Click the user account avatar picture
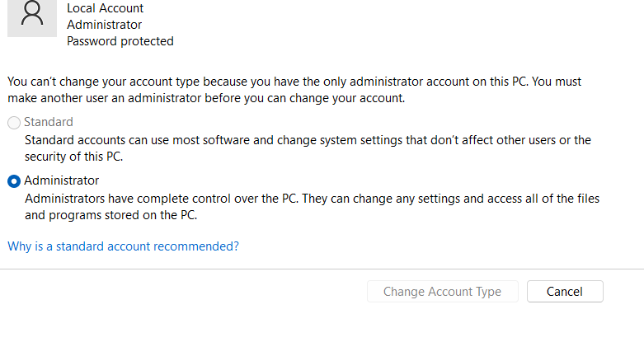The height and width of the screenshot is (342, 644). [x=32, y=18]
